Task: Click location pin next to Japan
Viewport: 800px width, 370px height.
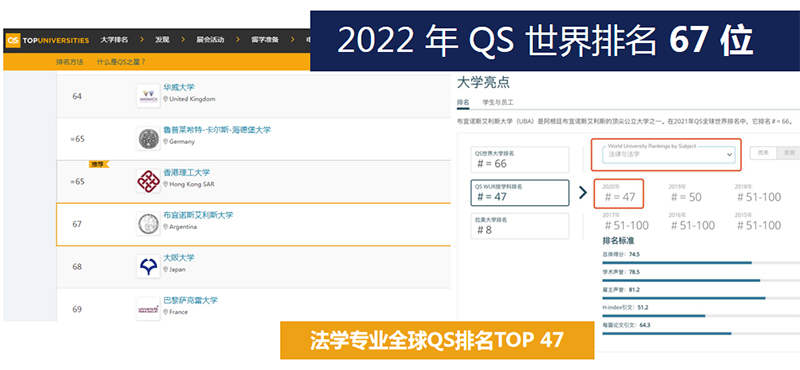Action: pyautogui.click(x=166, y=269)
